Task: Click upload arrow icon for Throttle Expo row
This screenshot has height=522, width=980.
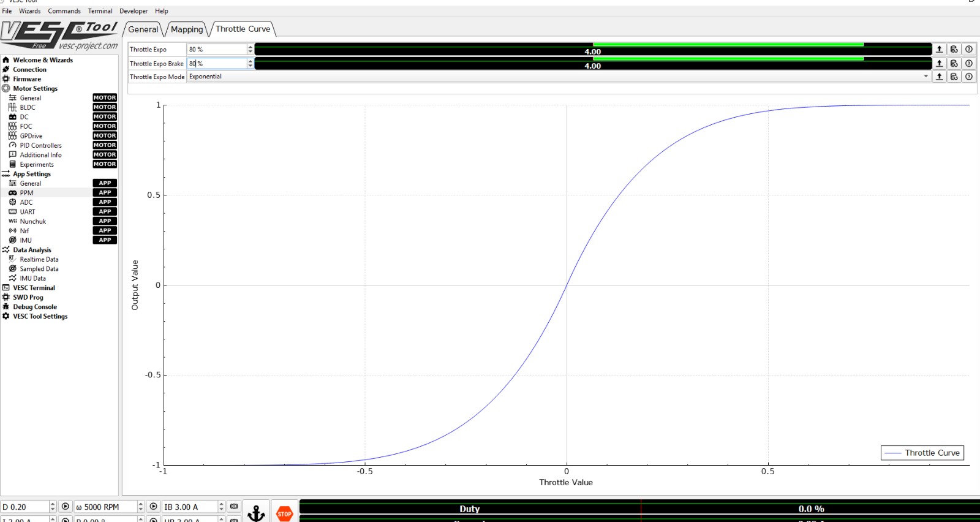Action: (x=939, y=49)
